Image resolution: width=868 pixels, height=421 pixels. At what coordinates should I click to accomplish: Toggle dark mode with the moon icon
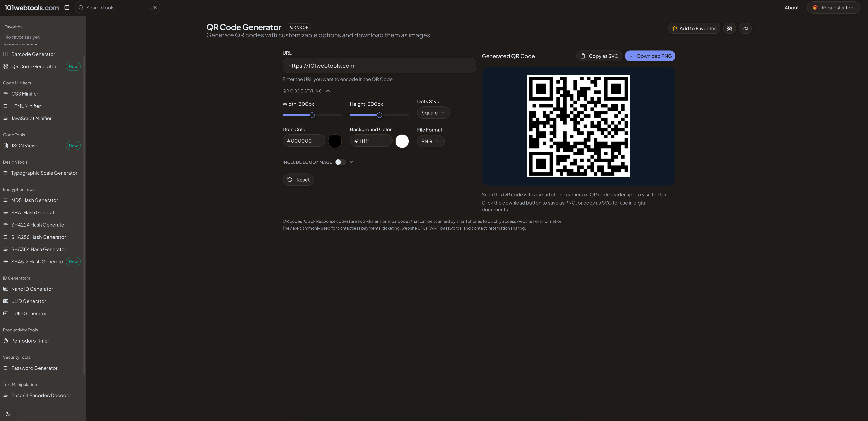(7, 414)
